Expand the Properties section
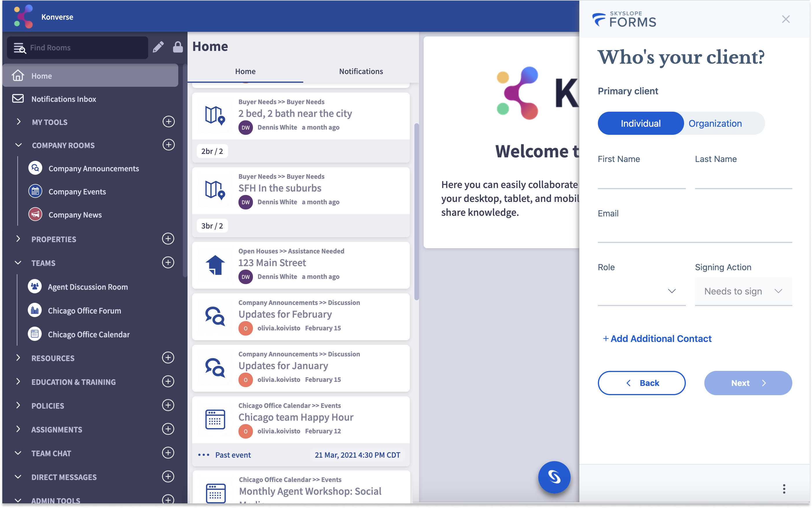 tap(18, 239)
